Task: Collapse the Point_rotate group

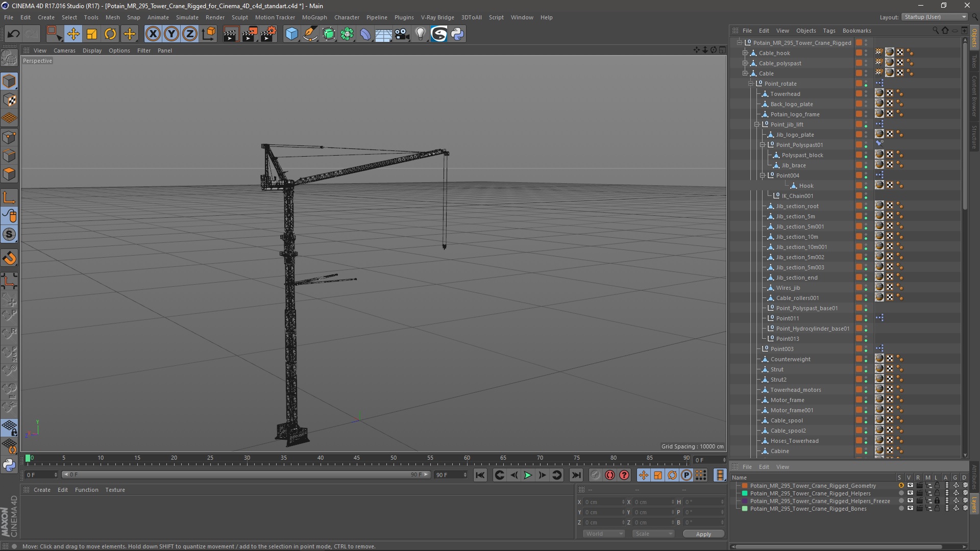Action: point(751,84)
